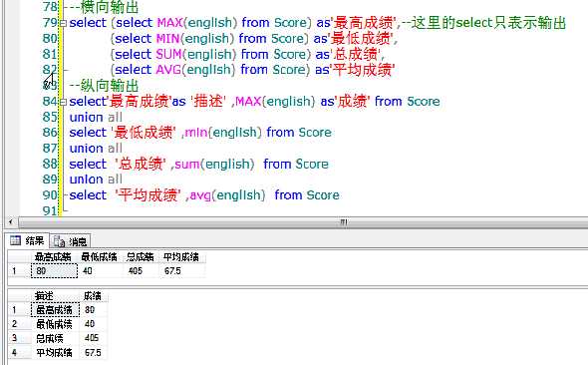Open the 消息 messages tab
588x365 pixels.
pyautogui.click(x=70, y=241)
